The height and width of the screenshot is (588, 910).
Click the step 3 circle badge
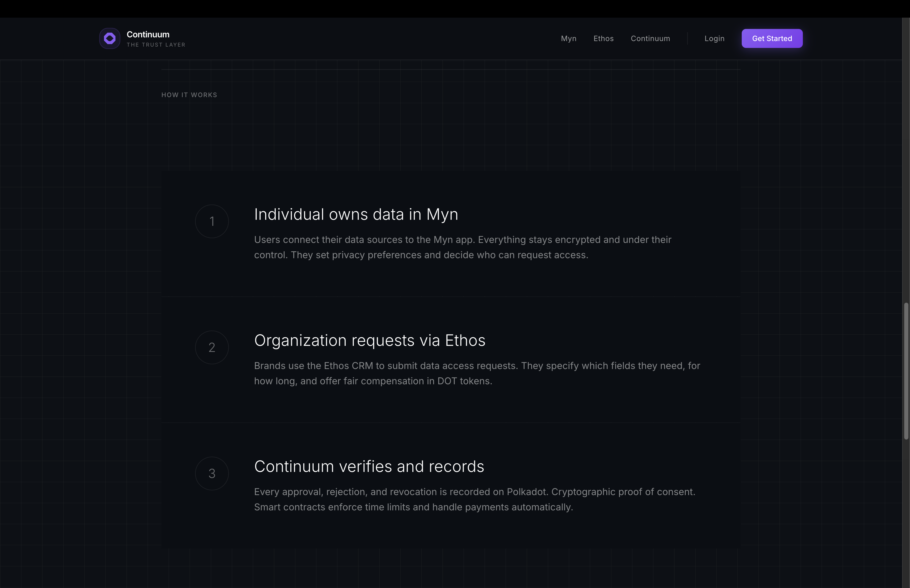212,474
